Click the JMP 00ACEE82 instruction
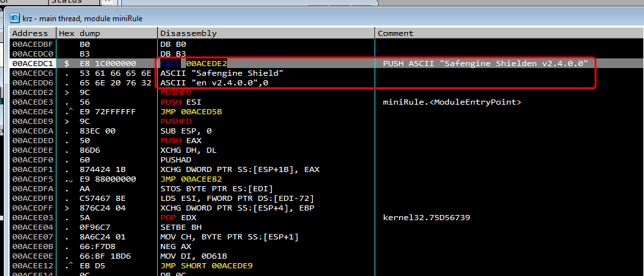 click(191, 179)
